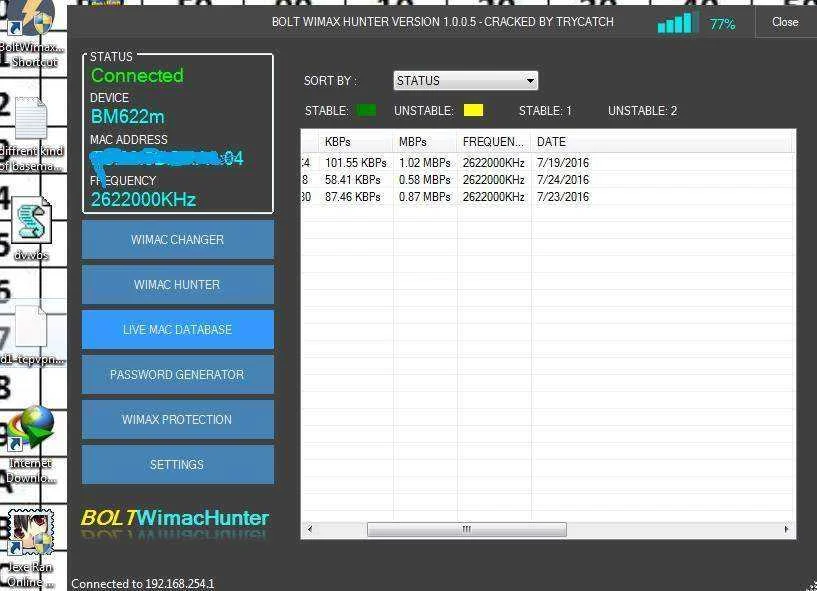Select the LIVE MAC DATABASE button
Viewport: 817px width, 591px height.
click(178, 329)
